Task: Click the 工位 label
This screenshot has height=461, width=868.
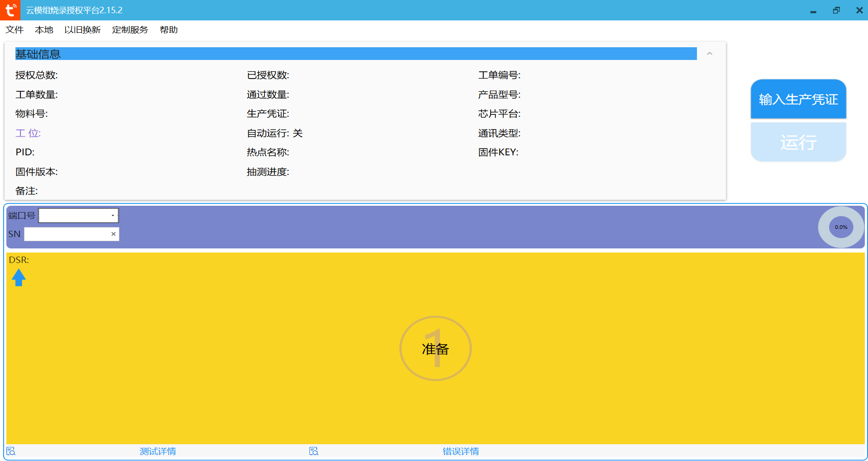Action: pos(28,133)
